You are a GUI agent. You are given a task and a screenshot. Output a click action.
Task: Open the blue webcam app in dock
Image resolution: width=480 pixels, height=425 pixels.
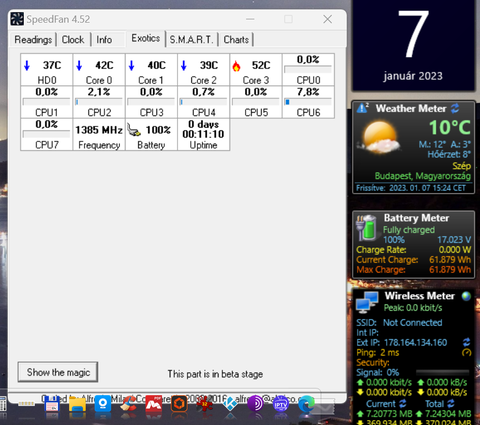click(103, 404)
